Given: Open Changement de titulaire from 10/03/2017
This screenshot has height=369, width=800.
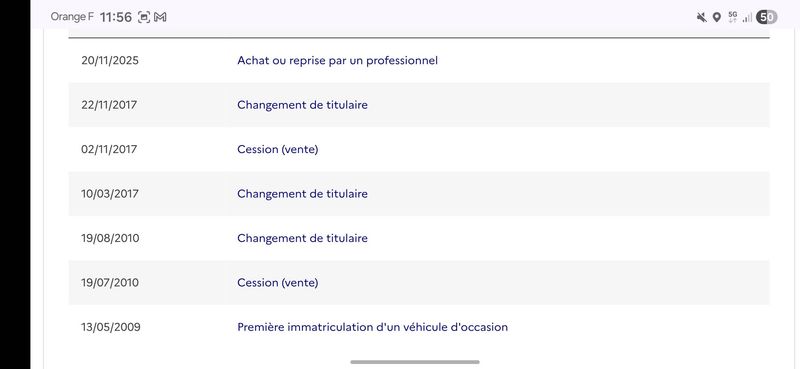Looking at the screenshot, I should click(x=302, y=193).
